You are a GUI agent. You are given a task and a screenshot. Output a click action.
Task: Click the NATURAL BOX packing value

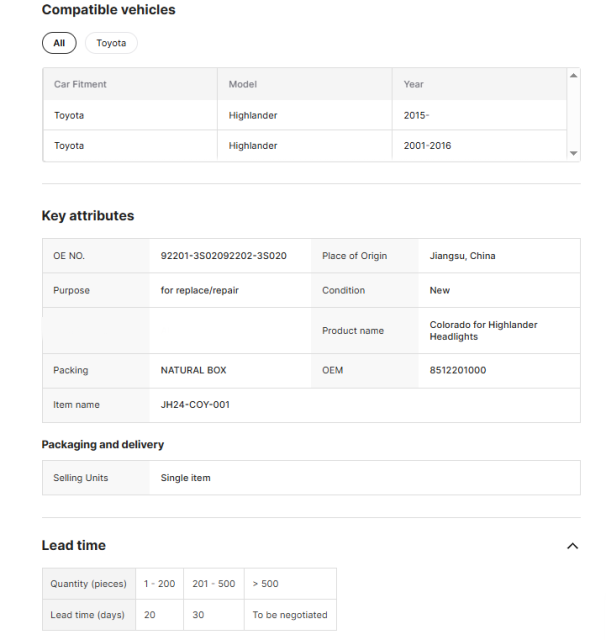193,370
